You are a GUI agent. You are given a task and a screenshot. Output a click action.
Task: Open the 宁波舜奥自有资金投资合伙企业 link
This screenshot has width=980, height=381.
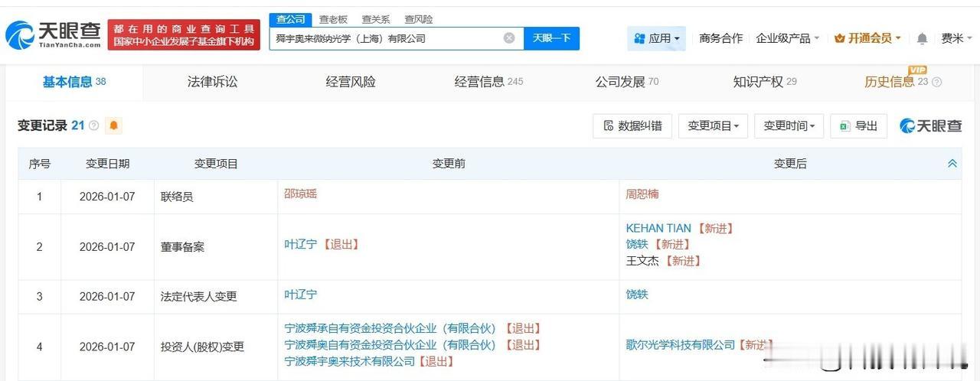pyautogui.click(x=390, y=345)
